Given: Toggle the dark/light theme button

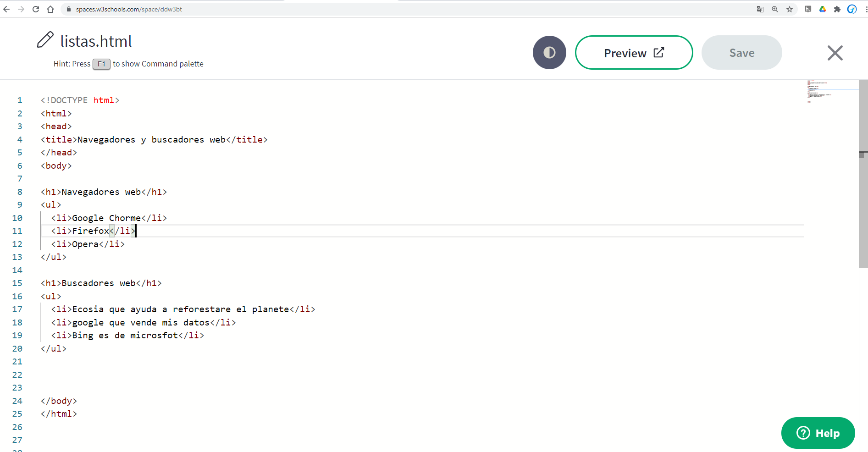Looking at the screenshot, I should tap(549, 53).
